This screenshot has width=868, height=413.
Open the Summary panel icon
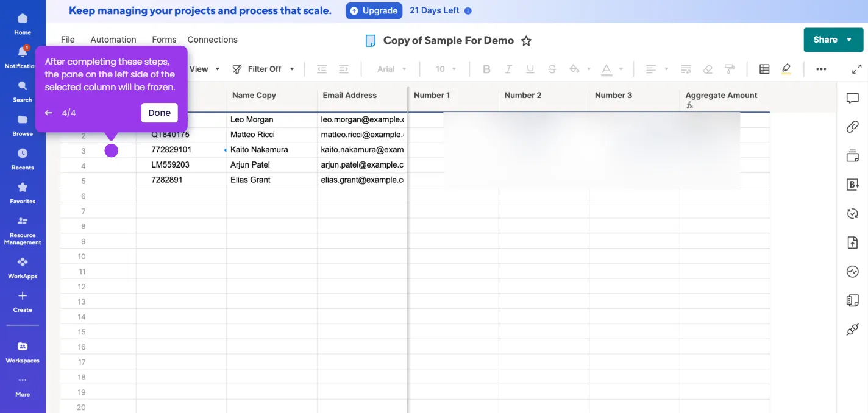tap(853, 300)
